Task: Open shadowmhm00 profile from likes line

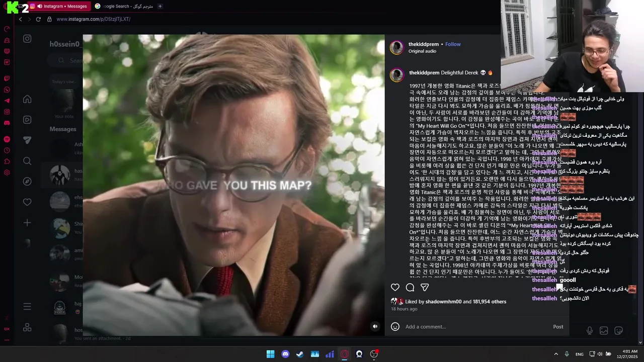Action: pos(443,302)
